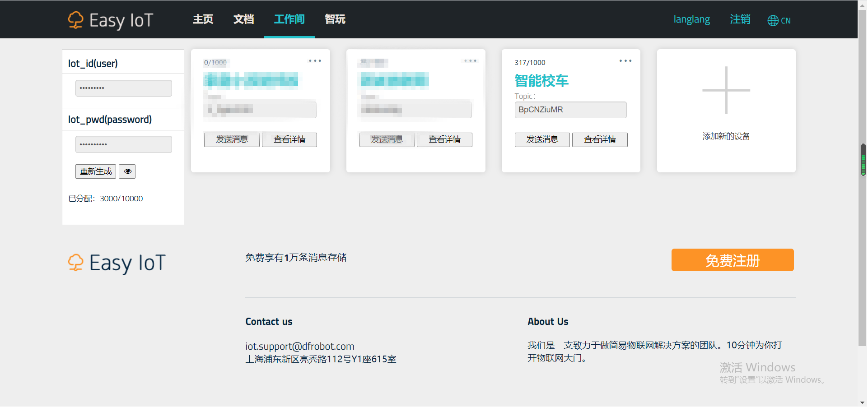The width and height of the screenshot is (868, 407).
Task: Click the iot.support@dfrobot.com email
Action: point(300,346)
